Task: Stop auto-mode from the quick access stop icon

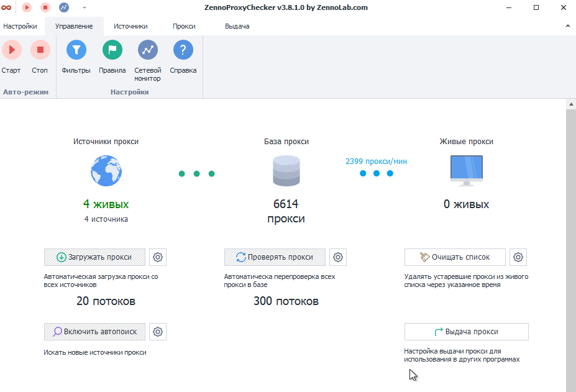Action: point(45,7)
